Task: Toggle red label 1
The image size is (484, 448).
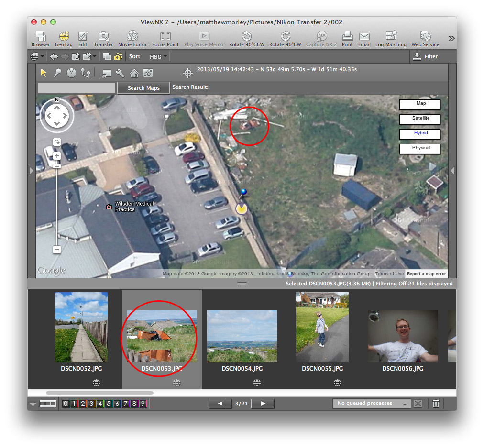Action: click(x=74, y=404)
